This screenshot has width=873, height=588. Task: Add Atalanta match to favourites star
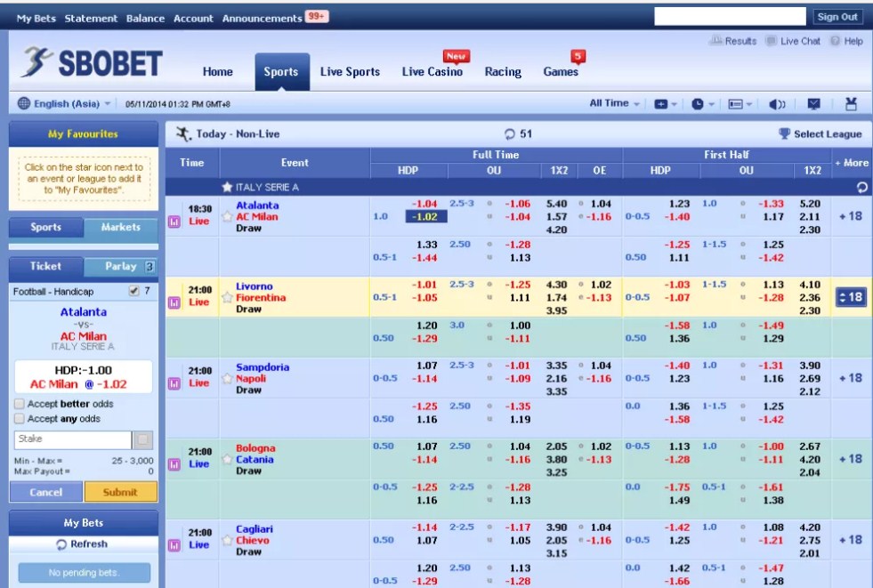pos(227,216)
